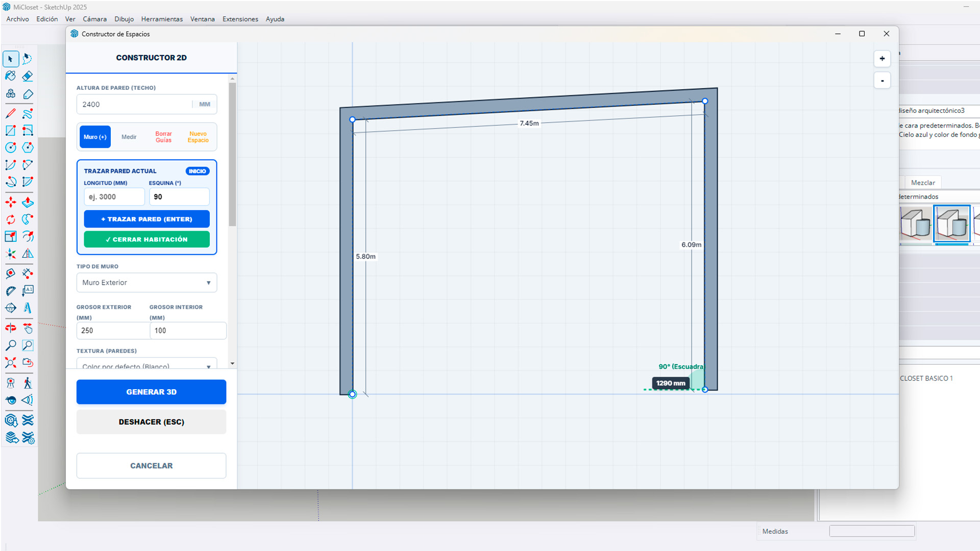Open the Herramientas menu

[x=162, y=19]
